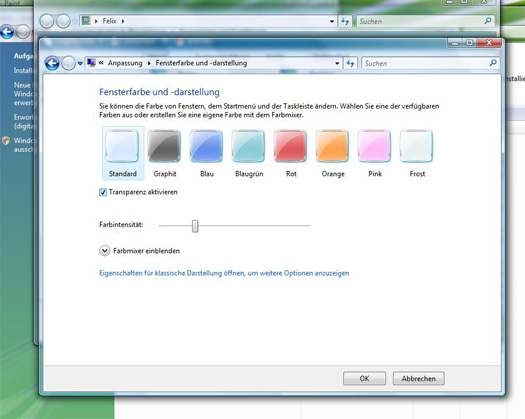525x419 pixels.
Task: Select the Standard window color swatch
Action: [123, 153]
